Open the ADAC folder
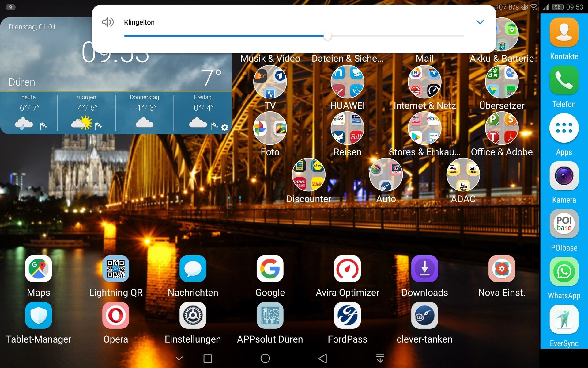This screenshot has width=588, height=368. click(x=463, y=175)
